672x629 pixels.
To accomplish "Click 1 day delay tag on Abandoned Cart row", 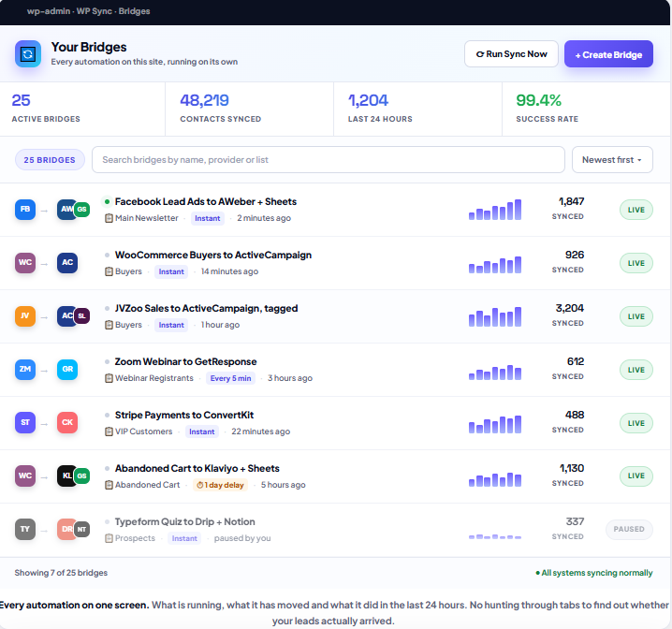I will pos(220,485).
